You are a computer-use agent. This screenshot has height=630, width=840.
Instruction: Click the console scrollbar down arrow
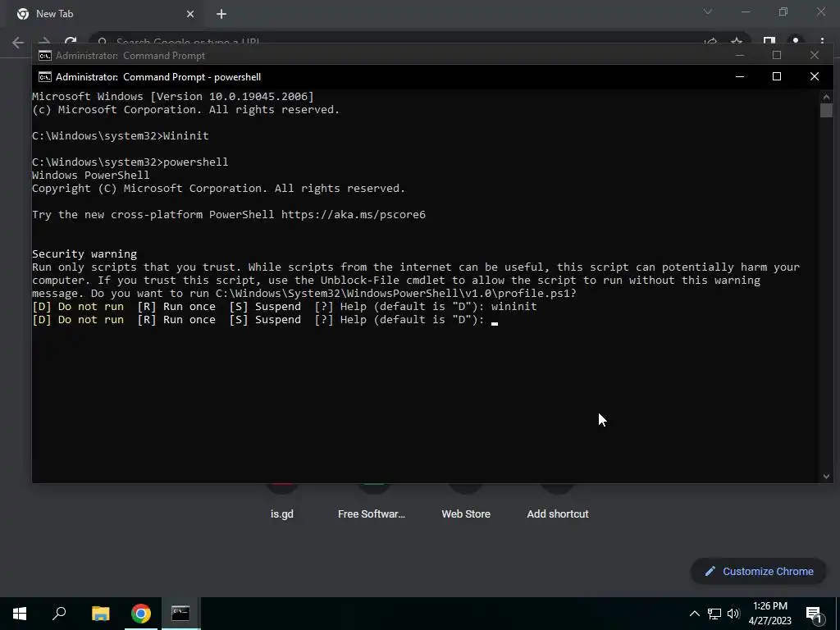826,477
